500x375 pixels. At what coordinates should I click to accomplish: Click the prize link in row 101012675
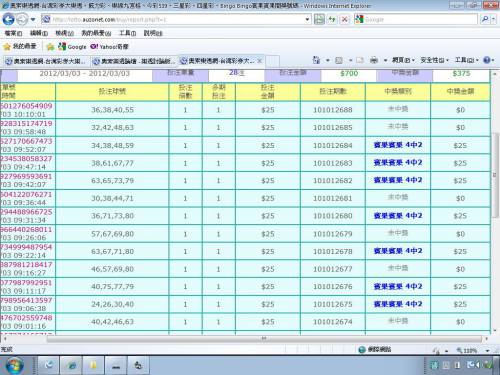click(x=398, y=304)
